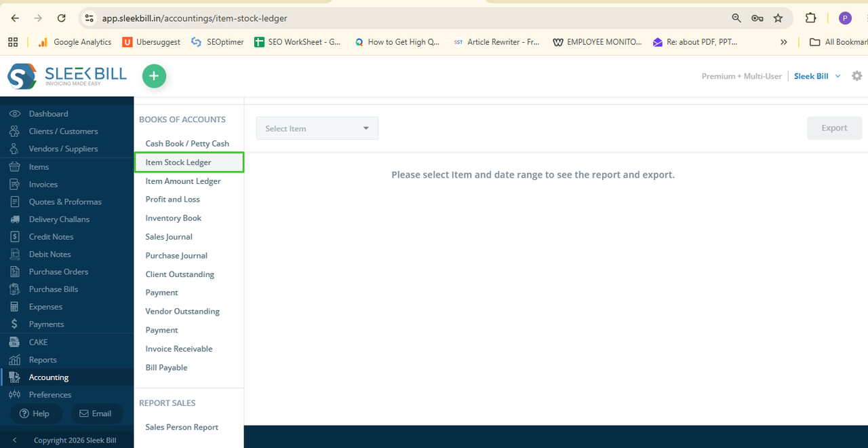This screenshot has width=868, height=448.
Task: Click the browser address bar URL
Action: tap(195, 18)
